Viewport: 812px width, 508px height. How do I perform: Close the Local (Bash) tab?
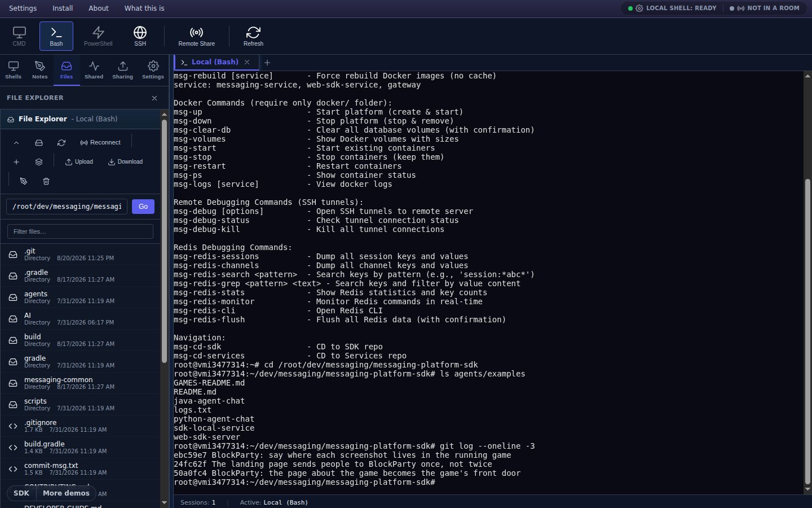[x=246, y=62]
